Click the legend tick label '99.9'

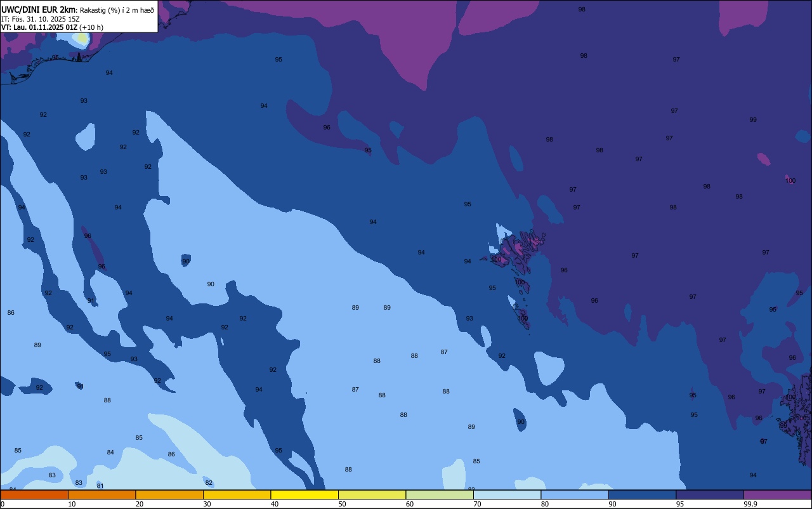click(751, 504)
